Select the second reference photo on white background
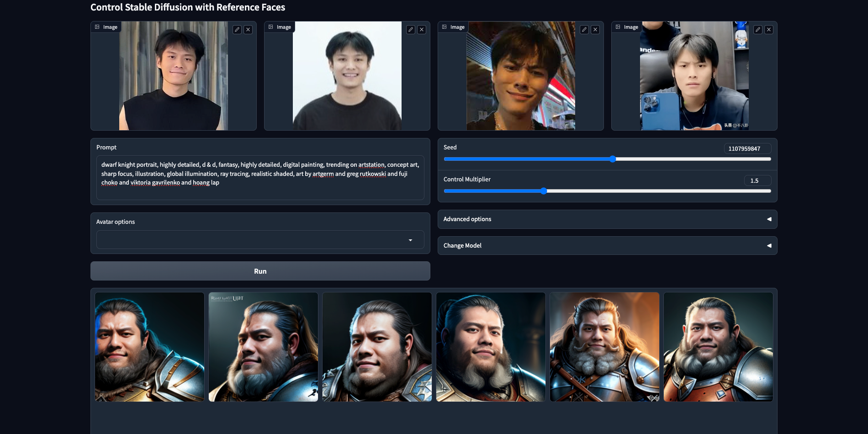The width and height of the screenshot is (868, 434). (x=347, y=76)
